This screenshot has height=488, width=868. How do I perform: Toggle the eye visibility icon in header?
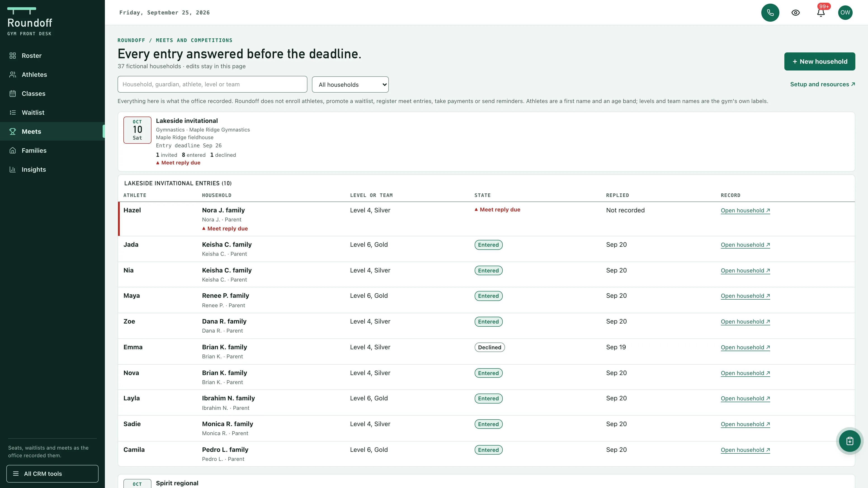[x=796, y=12]
